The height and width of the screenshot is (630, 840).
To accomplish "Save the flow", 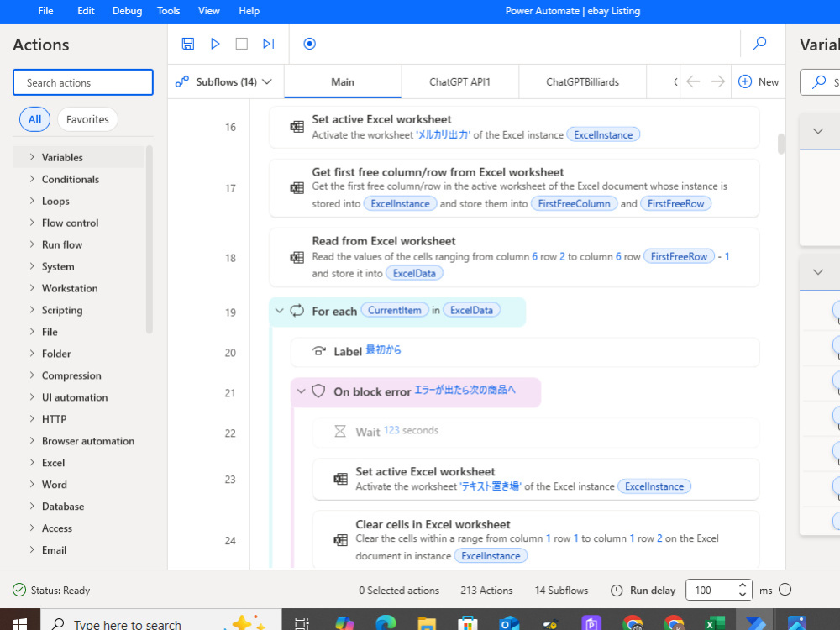I will (x=188, y=44).
